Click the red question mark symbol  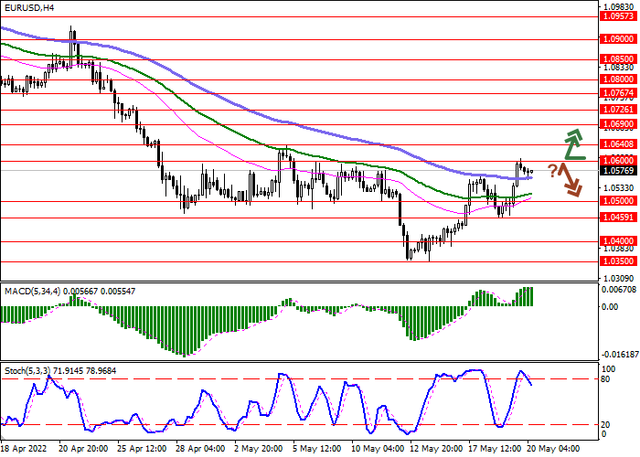coord(552,170)
